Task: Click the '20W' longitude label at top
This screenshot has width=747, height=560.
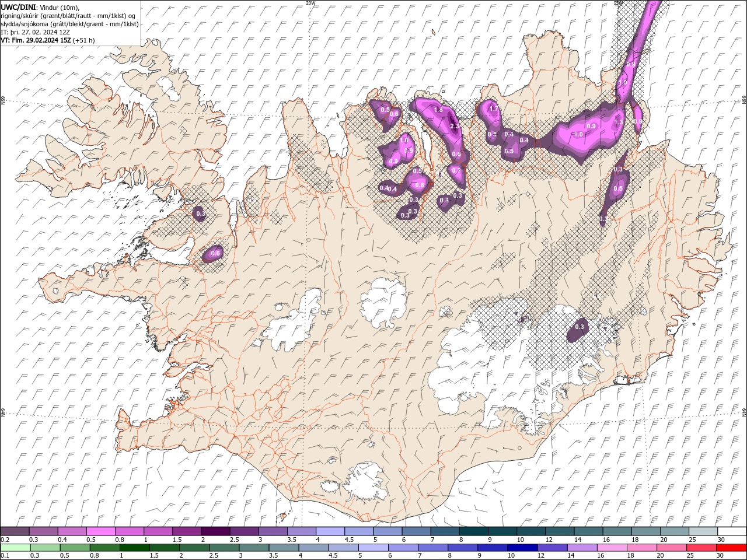Action: [x=310, y=3]
